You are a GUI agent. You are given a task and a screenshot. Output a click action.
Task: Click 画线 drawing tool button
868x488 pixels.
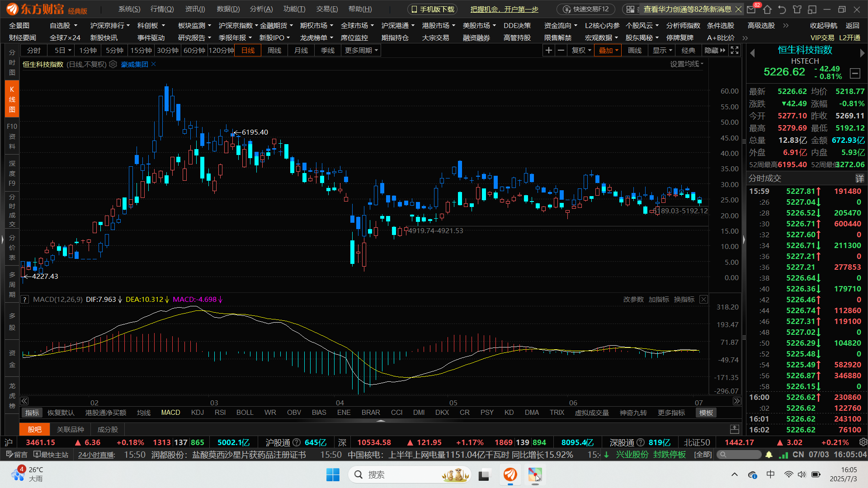[x=635, y=50]
